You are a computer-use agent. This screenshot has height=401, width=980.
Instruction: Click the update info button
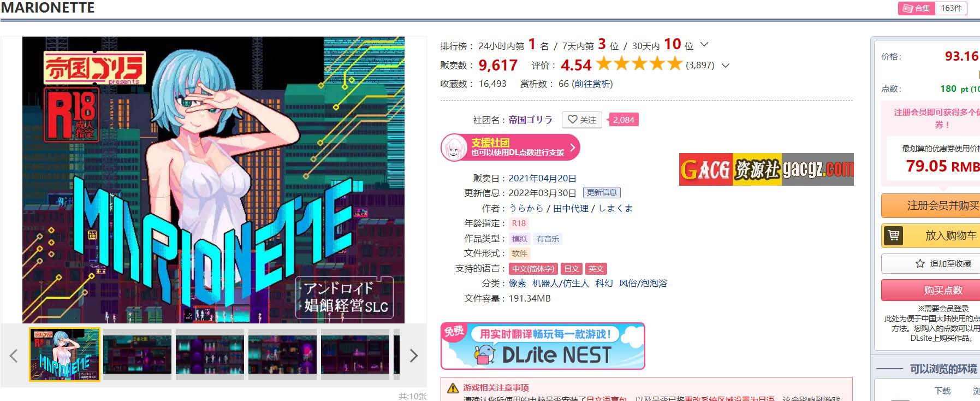[x=602, y=192]
